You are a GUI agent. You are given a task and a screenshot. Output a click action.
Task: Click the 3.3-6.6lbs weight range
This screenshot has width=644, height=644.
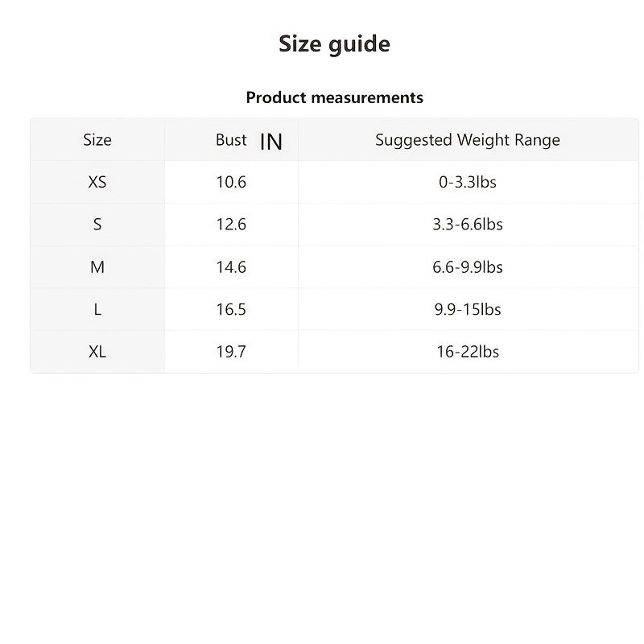(468, 225)
